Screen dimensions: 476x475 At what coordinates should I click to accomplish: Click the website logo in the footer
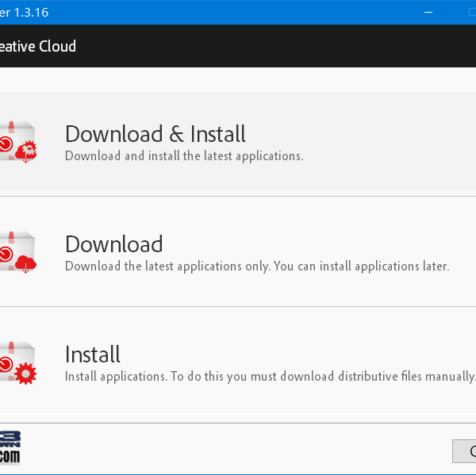pyautogui.click(x=10, y=446)
